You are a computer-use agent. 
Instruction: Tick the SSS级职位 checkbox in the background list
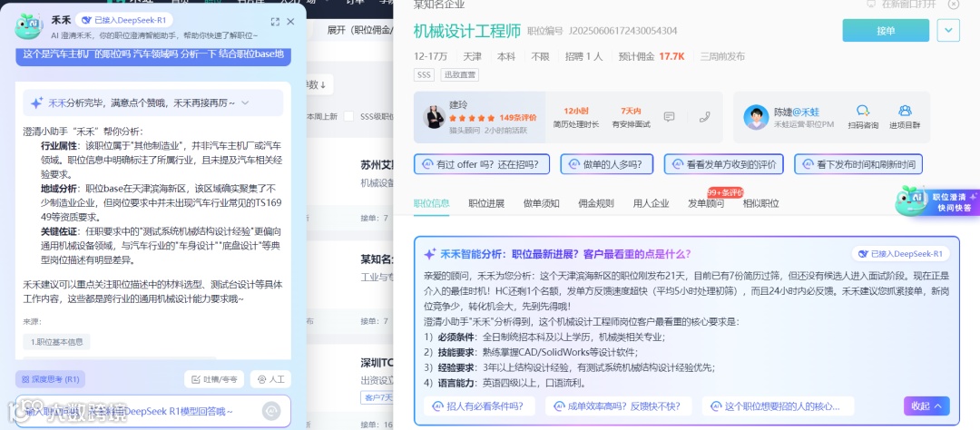(x=348, y=116)
